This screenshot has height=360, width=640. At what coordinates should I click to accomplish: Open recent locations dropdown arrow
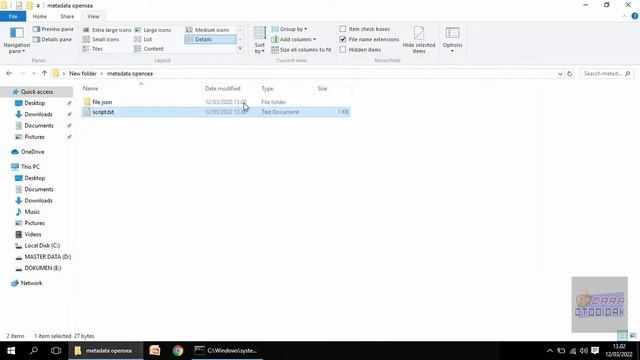[x=33, y=73]
